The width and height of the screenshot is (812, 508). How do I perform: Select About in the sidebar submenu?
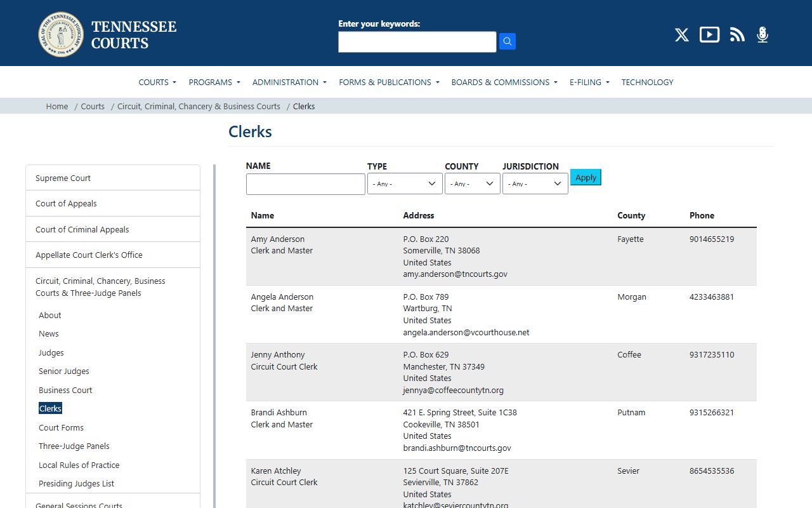pyautogui.click(x=50, y=315)
